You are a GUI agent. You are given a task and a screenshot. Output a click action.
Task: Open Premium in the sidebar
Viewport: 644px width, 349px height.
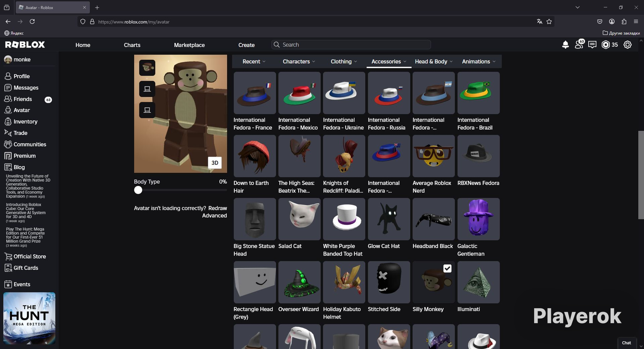20,156
